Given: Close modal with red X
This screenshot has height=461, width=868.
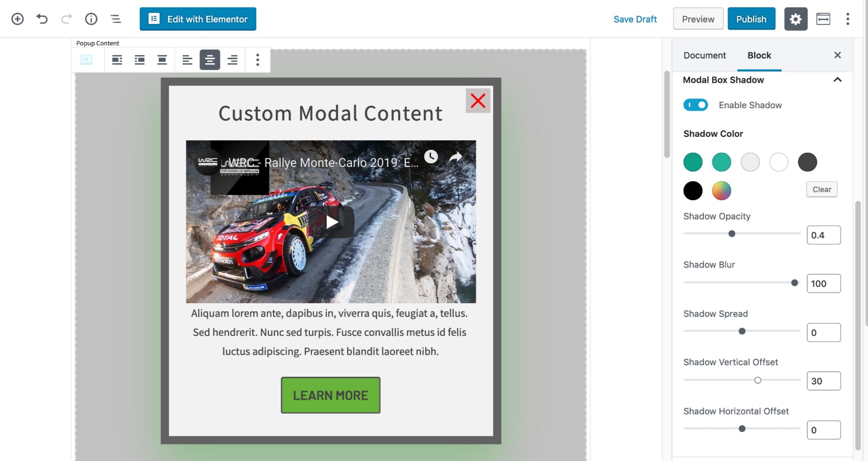Looking at the screenshot, I should point(478,101).
